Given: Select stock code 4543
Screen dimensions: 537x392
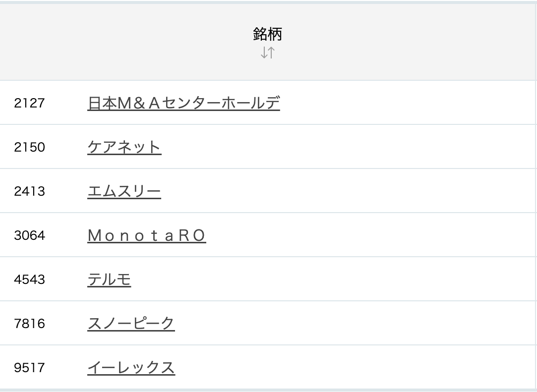Looking at the screenshot, I should pyautogui.click(x=29, y=280).
